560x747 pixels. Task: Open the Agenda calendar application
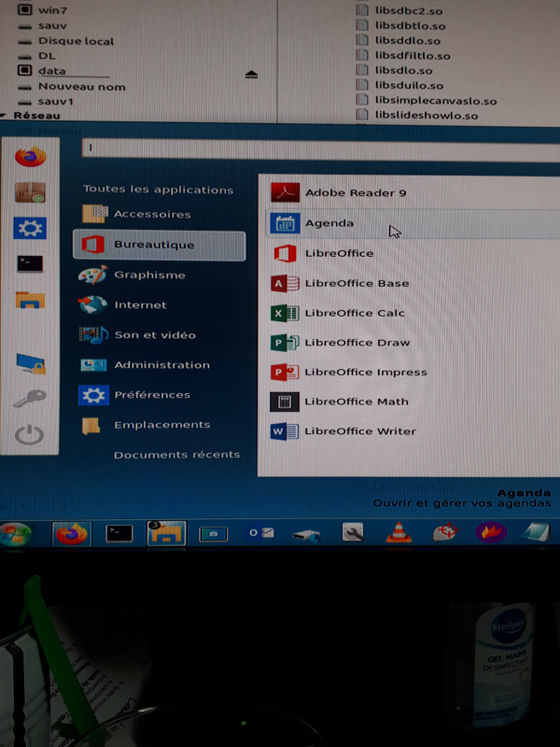(413, 223)
